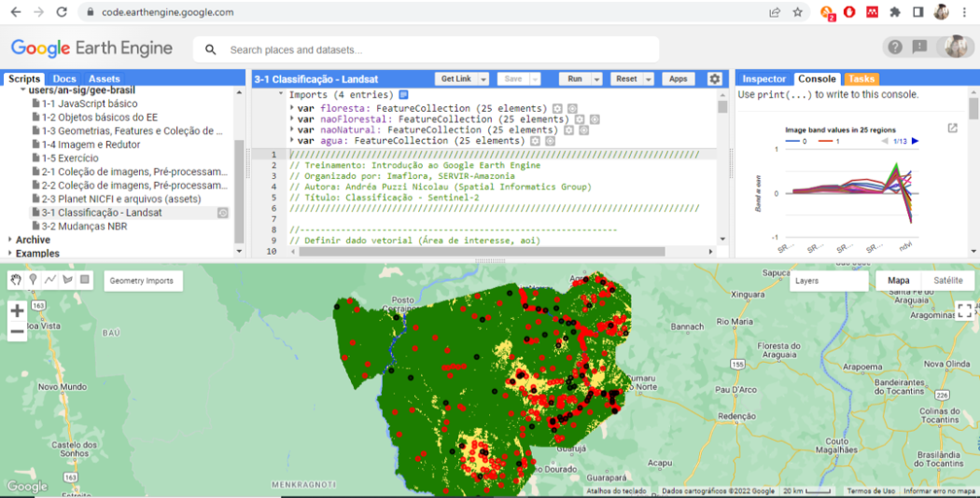
Task: Expand the Examples folder
Action: point(10,254)
